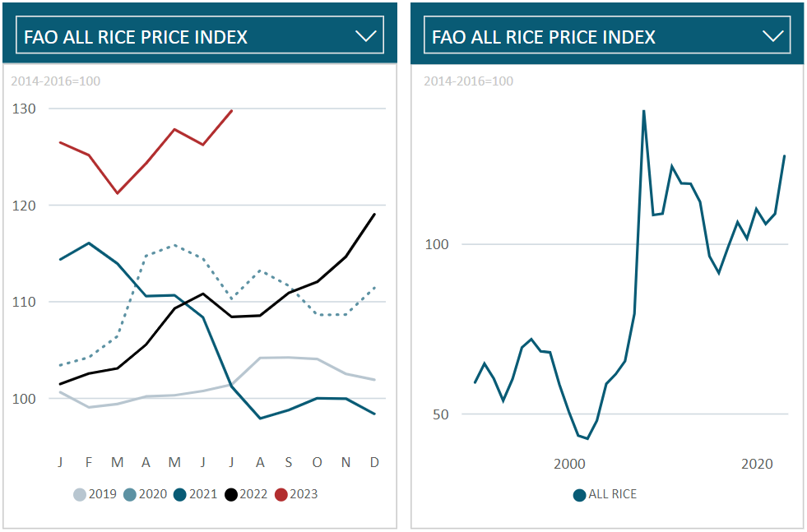Click black 2022 line's December endpoint
807x532 pixels.
tap(375, 215)
